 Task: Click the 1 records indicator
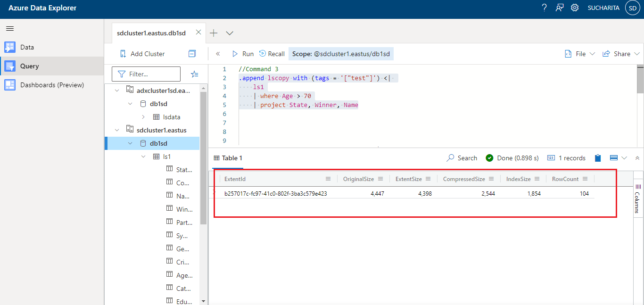pos(566,158)
